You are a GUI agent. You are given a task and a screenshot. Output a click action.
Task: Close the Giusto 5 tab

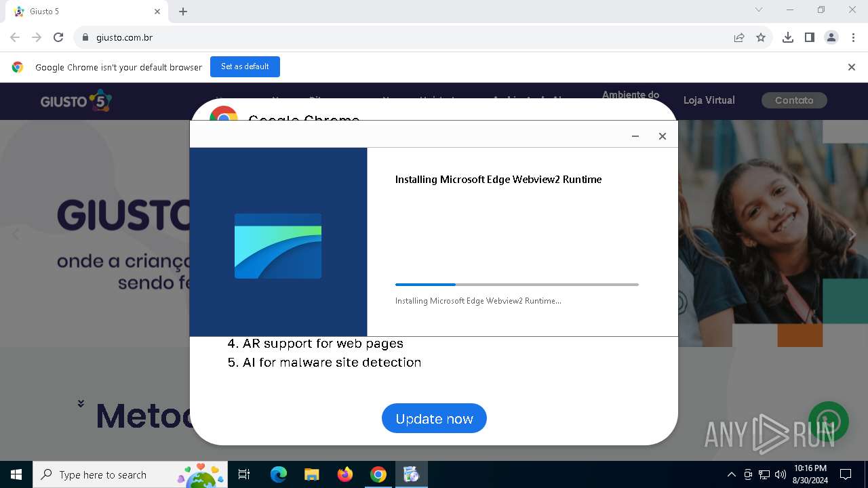157,12
